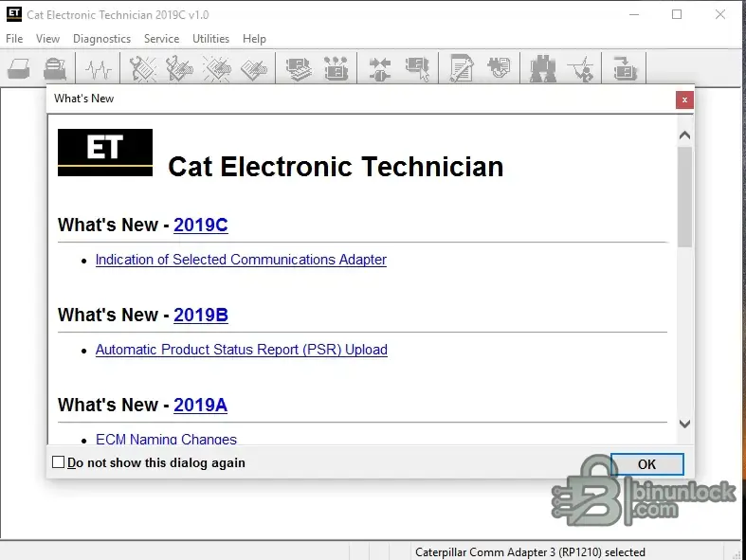This screenshot has height=560, width=746.
Task: Close the Cat Electronic Technician window
Action: pos(720,15)
